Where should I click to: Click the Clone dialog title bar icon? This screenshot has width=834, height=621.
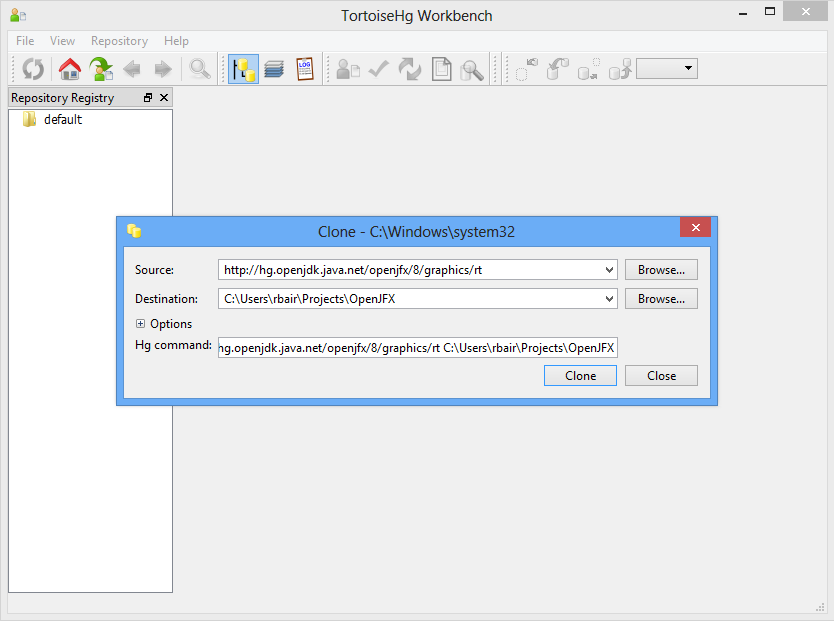[134, 231]
